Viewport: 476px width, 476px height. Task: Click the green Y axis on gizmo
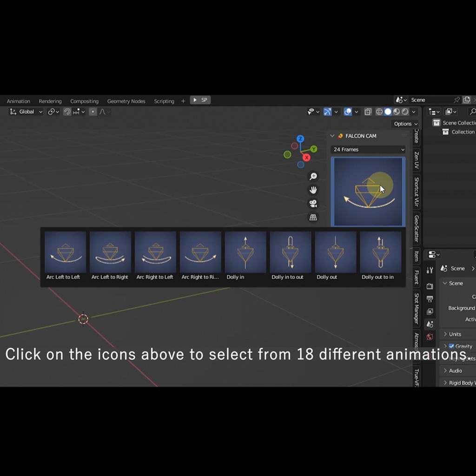pos(314,149)
